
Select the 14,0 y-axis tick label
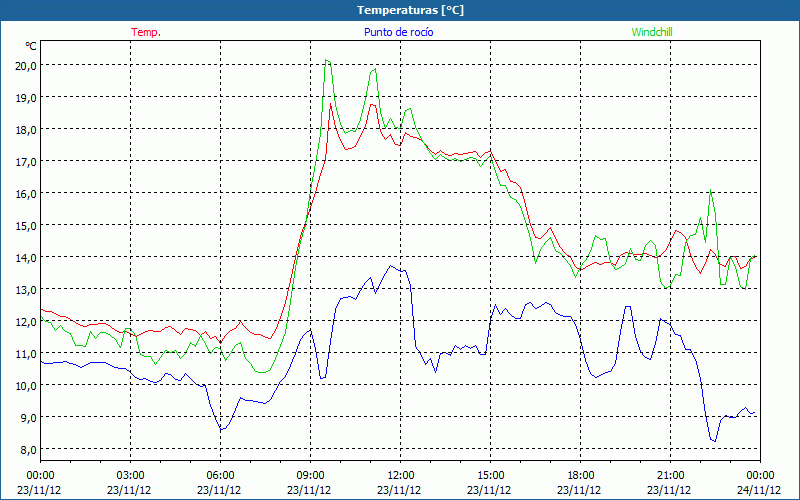25,257
